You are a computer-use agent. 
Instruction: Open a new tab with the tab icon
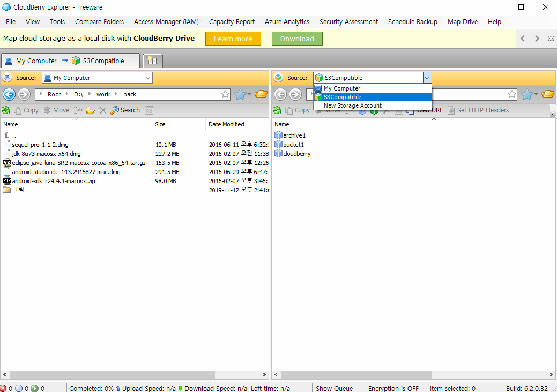[152, 61]
